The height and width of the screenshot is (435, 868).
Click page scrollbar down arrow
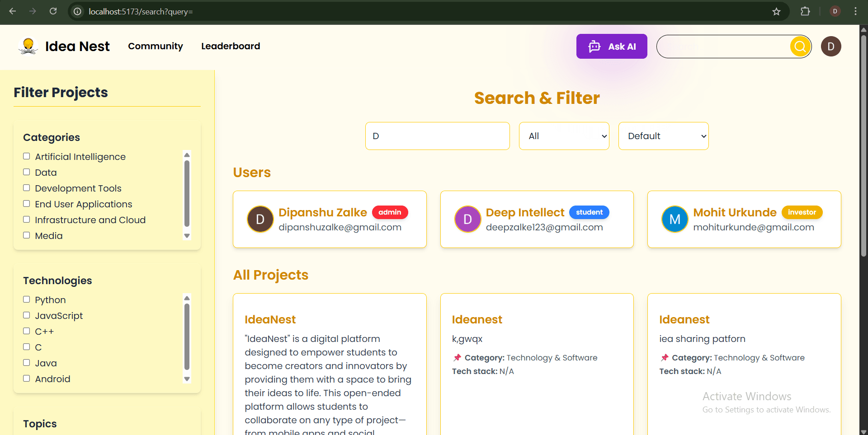[x=863, y=431]
